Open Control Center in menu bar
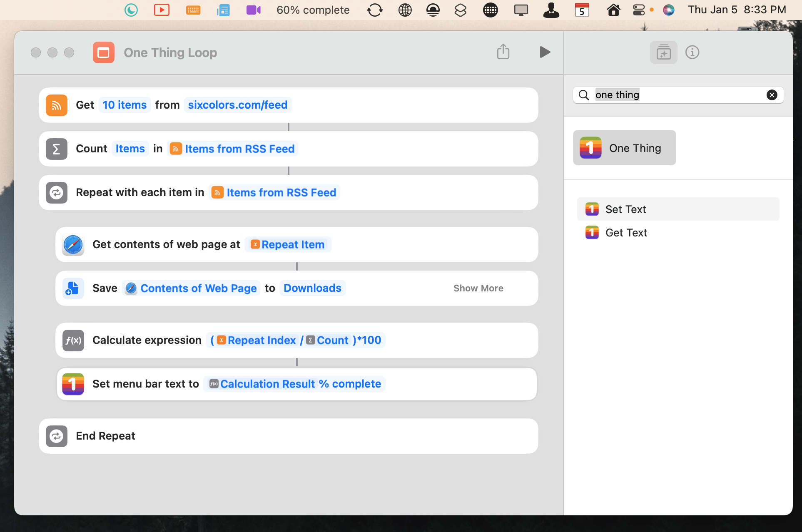The image size is (802, 532). pos(638,10)
